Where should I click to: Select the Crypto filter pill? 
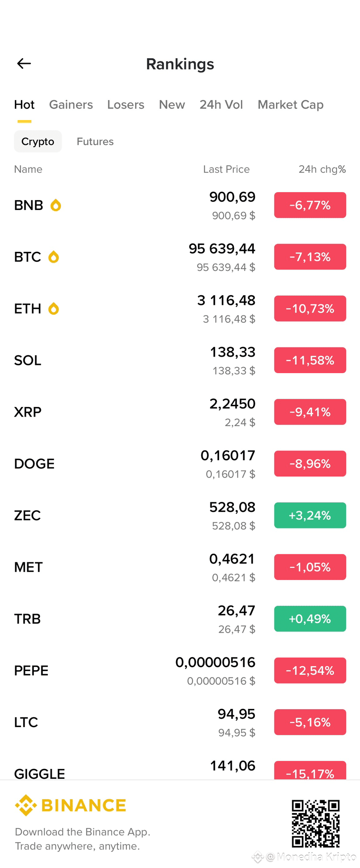coord(38,141)
